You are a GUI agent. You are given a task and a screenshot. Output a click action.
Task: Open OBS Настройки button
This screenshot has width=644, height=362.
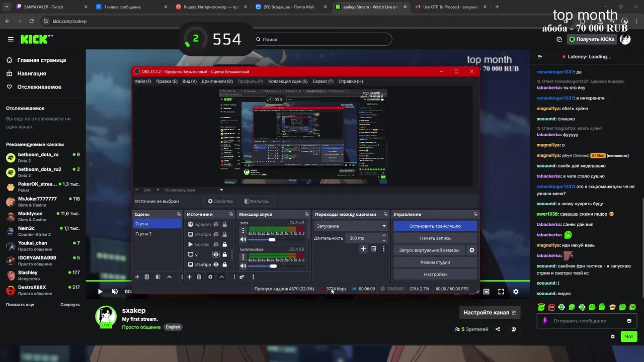pyautogui.click(x=435, y=275)
